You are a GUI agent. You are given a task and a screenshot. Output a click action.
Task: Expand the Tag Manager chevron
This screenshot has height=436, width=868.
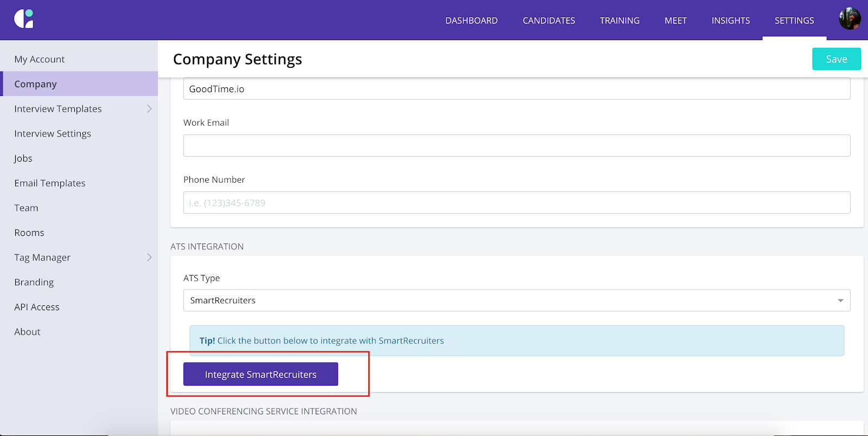click(149, 258)
